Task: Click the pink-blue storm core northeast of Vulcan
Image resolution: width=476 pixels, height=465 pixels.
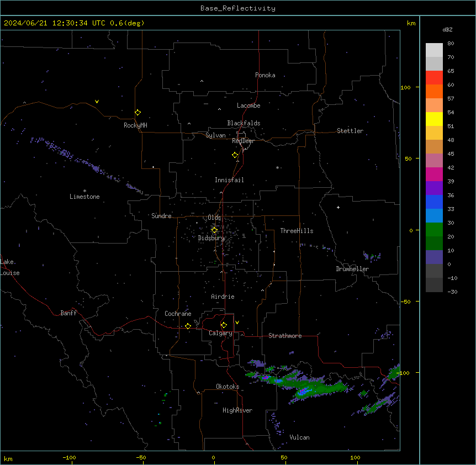Action: 303,391
